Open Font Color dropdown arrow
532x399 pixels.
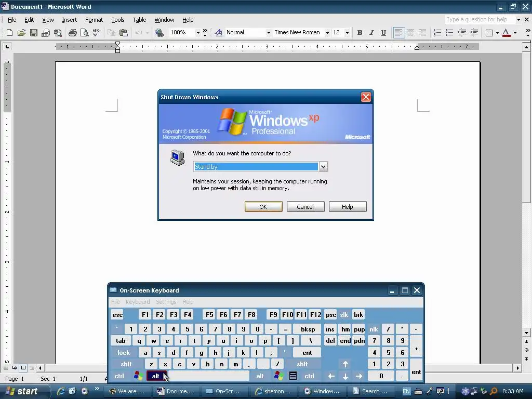click(515, 33)
